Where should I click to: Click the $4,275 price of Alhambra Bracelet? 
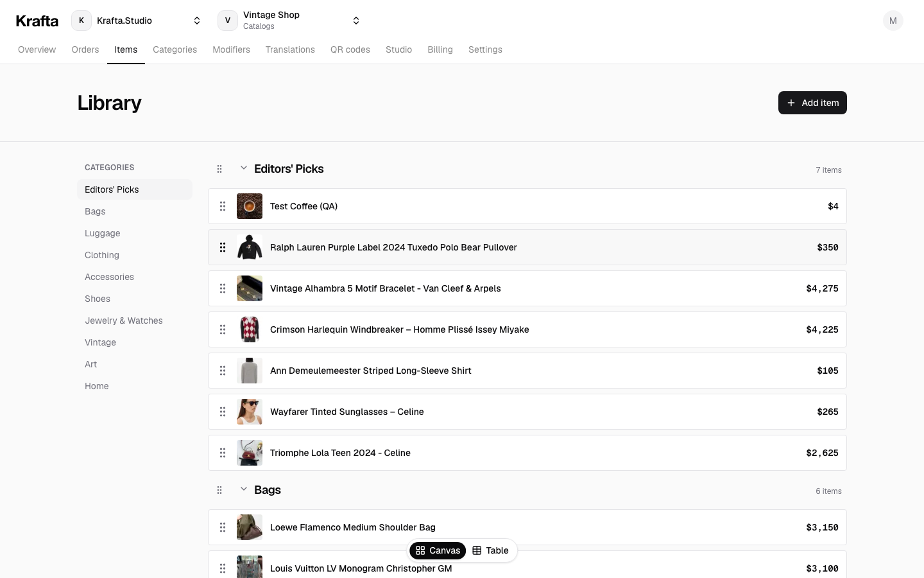(x=822, y=288)
